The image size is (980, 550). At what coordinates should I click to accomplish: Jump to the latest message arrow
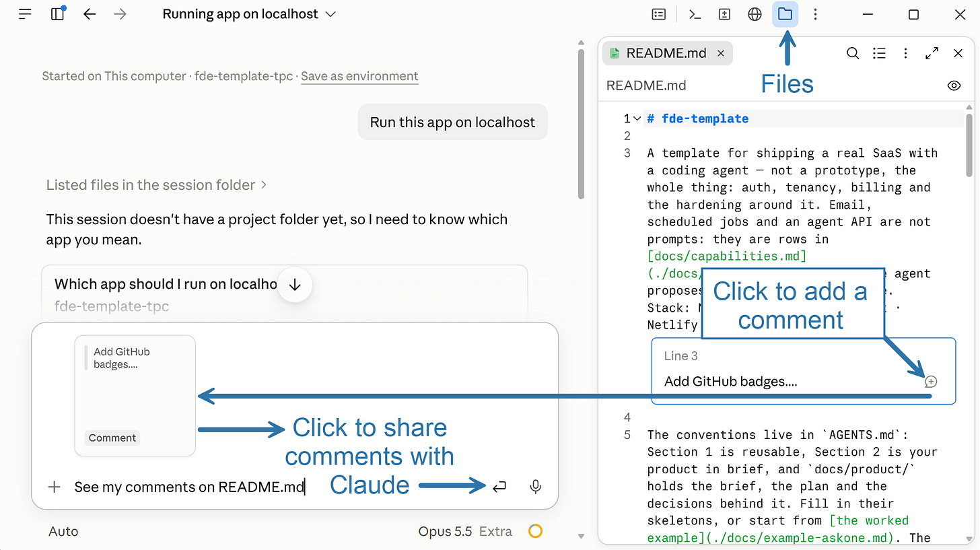295,285
